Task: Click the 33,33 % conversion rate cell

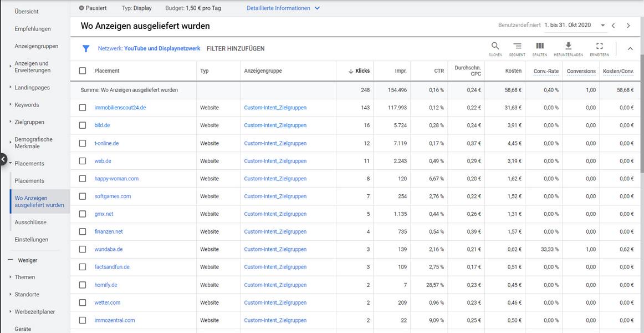Action: tap(549, 249)
